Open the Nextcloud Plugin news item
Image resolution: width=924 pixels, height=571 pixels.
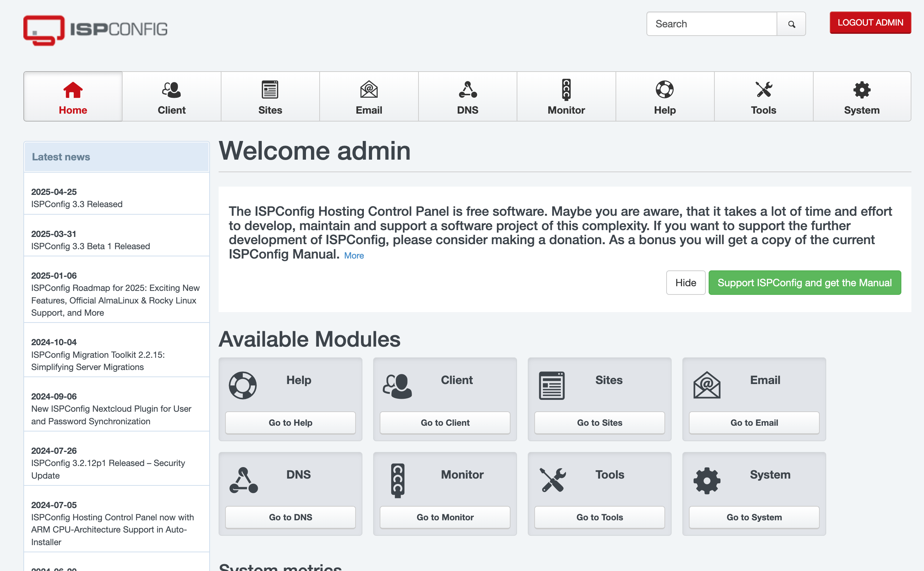point(111,415)
